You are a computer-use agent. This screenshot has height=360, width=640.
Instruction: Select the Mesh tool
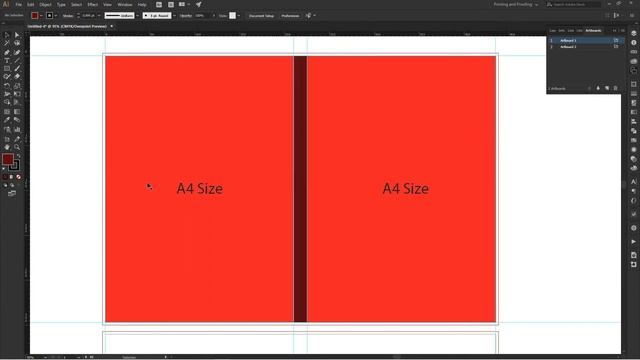(7, 111)
